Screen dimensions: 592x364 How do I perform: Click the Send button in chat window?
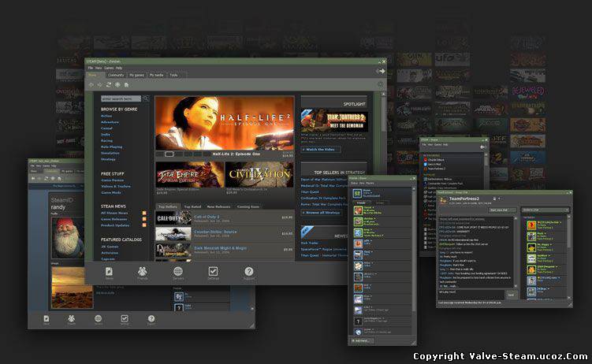click(x=511, y=295)
